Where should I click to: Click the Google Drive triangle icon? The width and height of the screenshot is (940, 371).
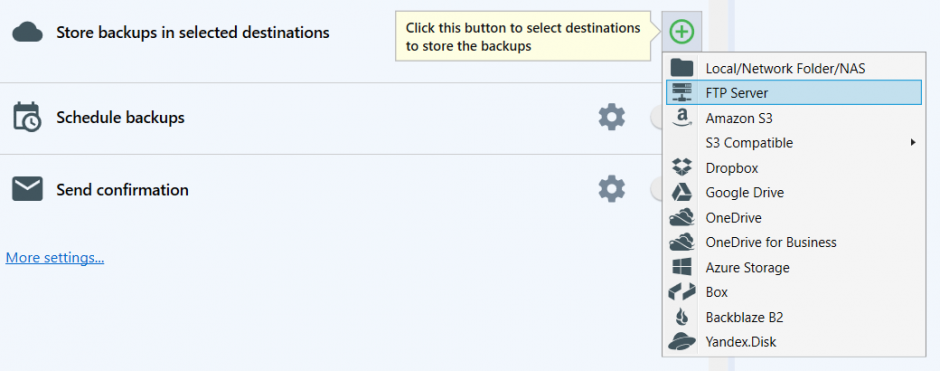(682, 192)
